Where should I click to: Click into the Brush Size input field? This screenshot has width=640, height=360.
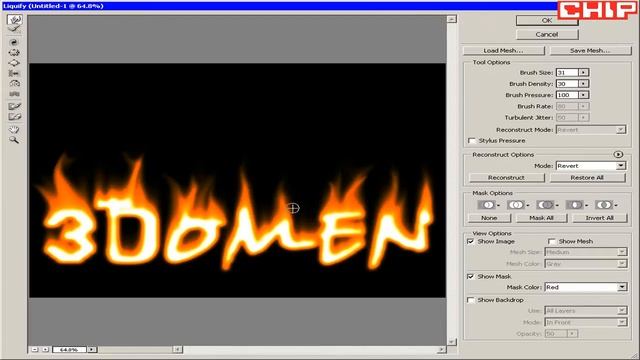(567, 73)
